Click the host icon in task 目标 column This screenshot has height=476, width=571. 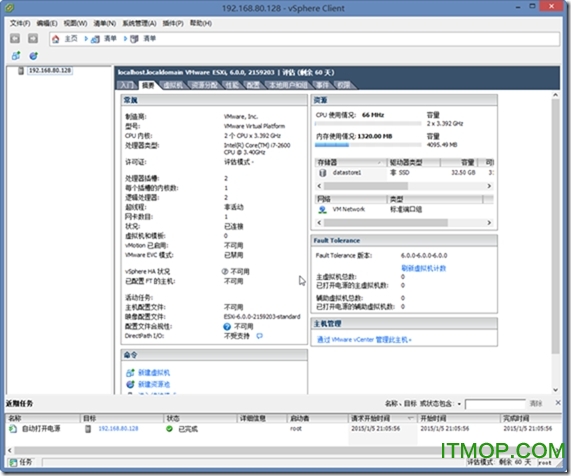tap(88, 429)
